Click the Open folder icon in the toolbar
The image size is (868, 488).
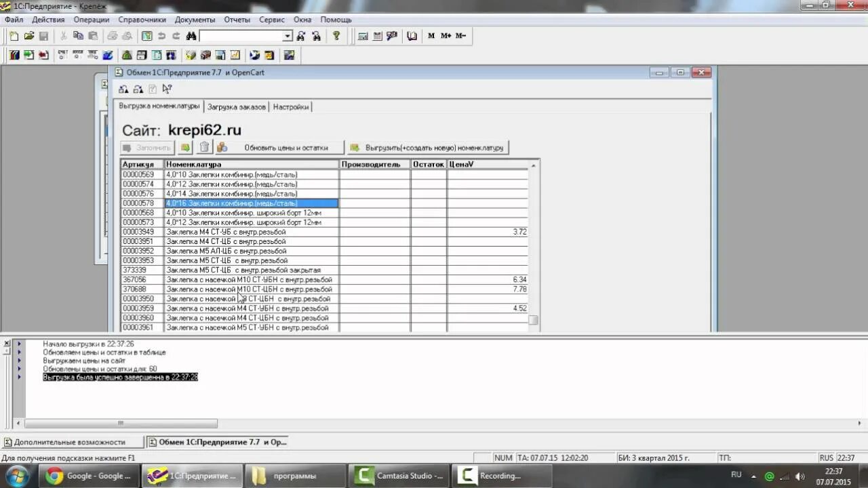[28, 36]
